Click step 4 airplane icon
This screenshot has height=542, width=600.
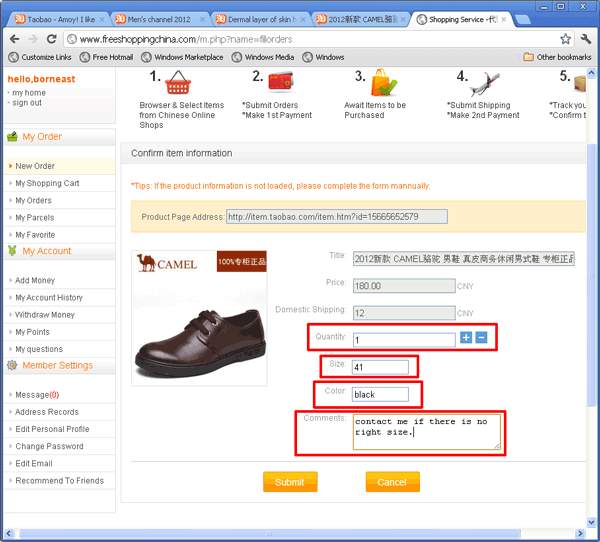485,83
